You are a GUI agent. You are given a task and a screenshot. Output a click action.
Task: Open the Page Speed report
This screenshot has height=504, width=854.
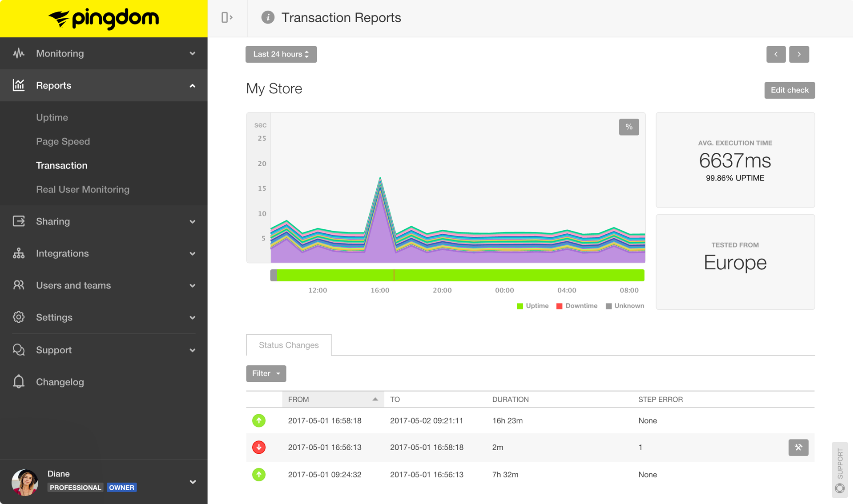(63, 141)
